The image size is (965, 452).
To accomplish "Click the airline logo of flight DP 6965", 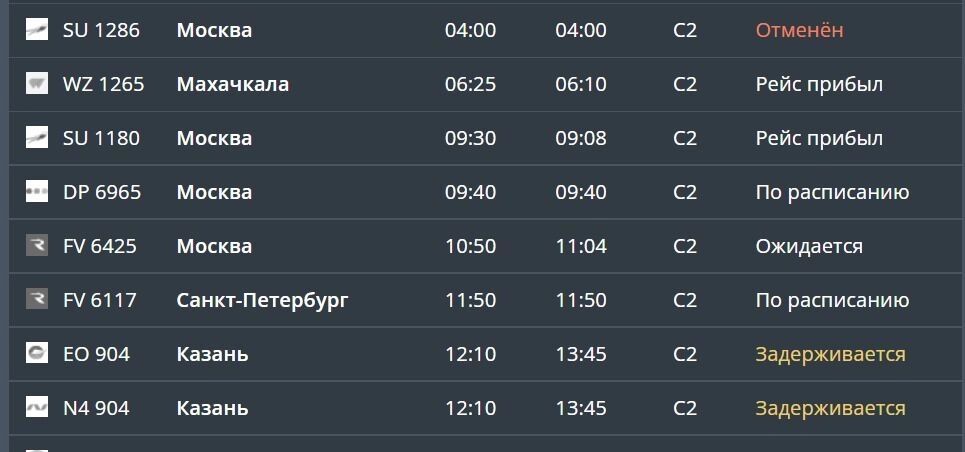I will 37,192.
